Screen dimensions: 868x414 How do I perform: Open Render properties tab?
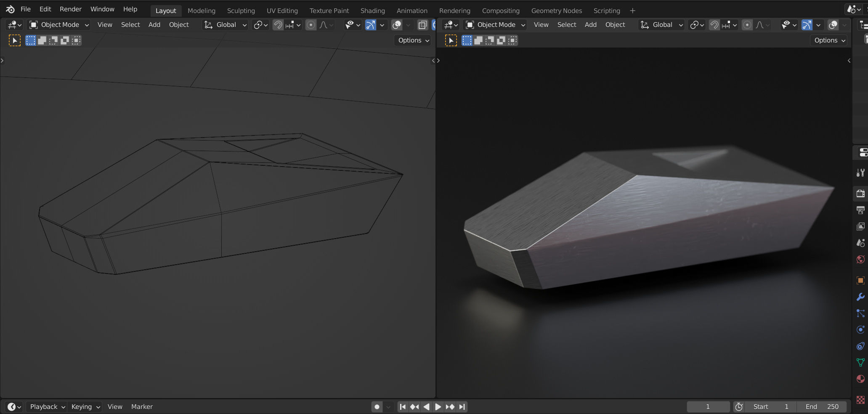click(x=860, y=194)
